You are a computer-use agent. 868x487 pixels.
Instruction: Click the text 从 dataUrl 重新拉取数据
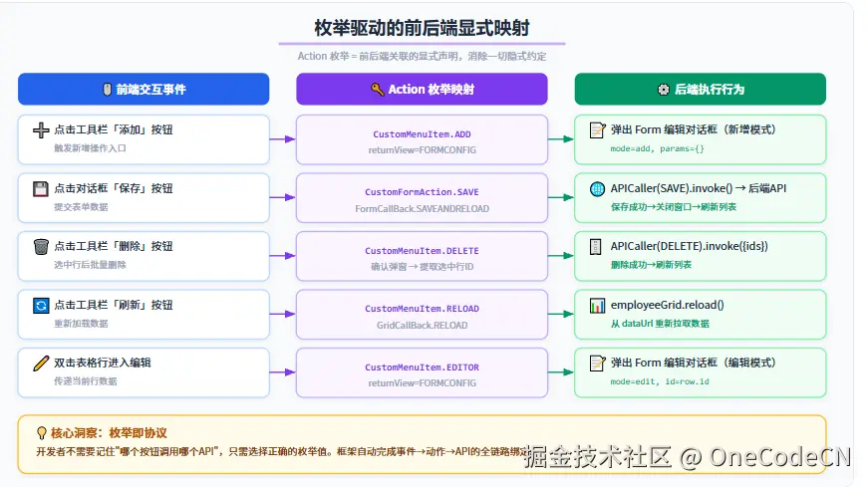pos(660,324)
